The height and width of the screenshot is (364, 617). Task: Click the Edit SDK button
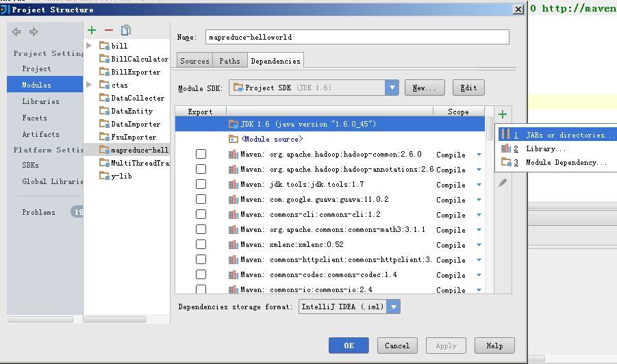click(468, 88)
